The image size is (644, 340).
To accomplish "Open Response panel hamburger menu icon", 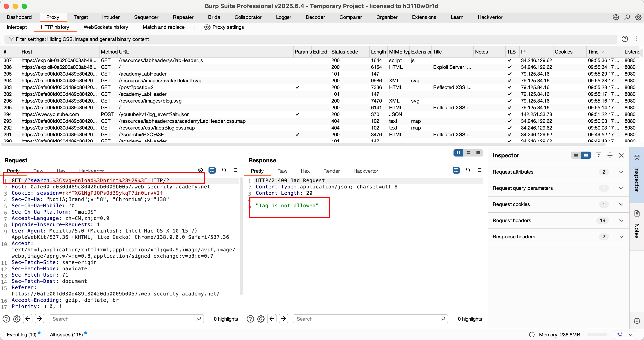I will (479, 170).
